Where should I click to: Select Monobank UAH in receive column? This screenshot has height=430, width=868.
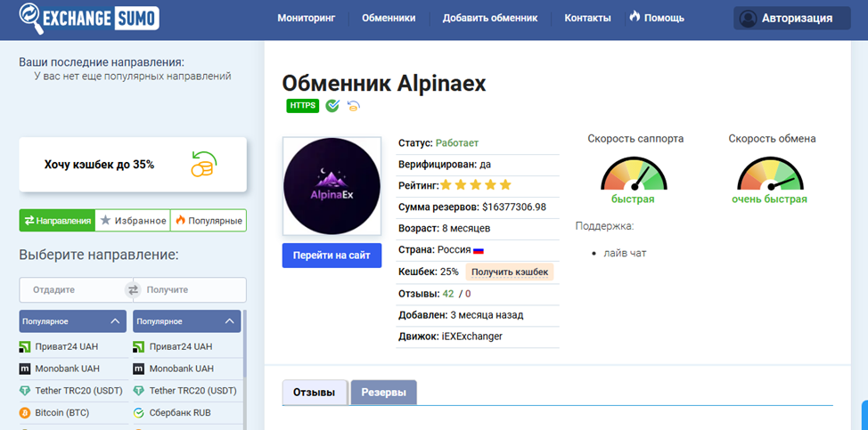[187, 369]
